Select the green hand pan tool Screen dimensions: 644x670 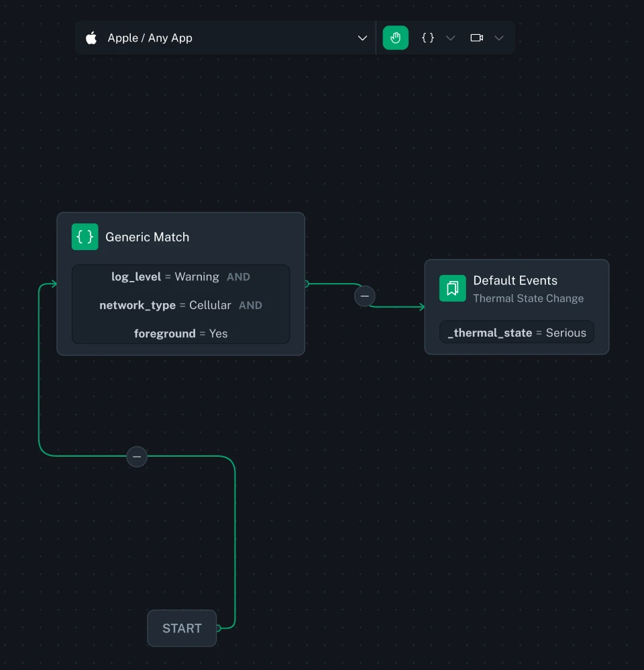point(395,38)
